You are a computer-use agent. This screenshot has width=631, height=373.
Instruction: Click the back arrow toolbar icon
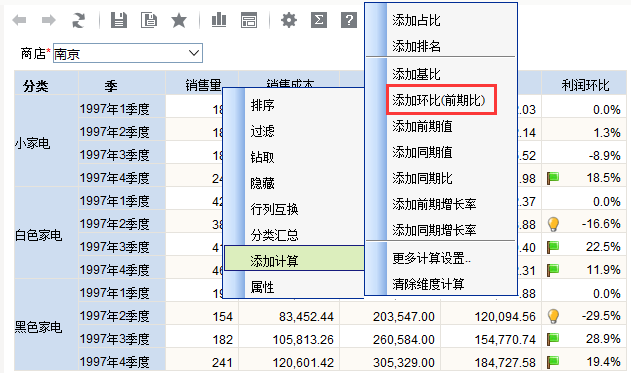(19, 20)
